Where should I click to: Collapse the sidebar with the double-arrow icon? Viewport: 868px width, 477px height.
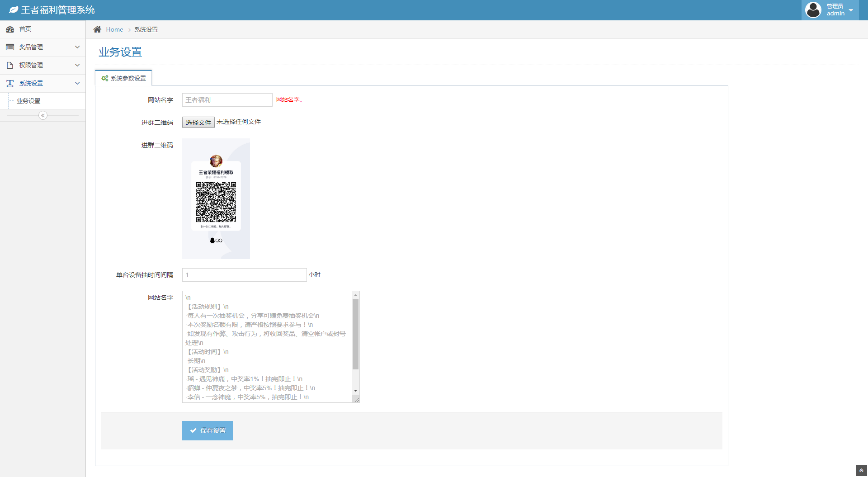pos(43,115)
